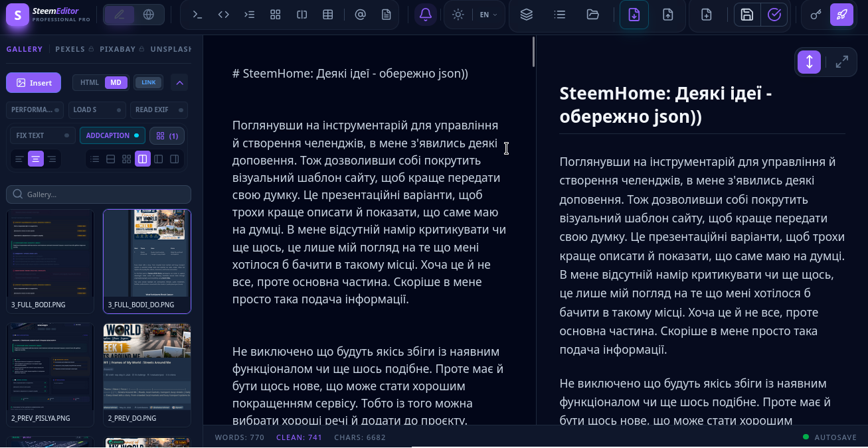The height and width of the screenshot is (448, 868).
Task: Toggle light theme with sun icon
Action: tap(458, 15)
